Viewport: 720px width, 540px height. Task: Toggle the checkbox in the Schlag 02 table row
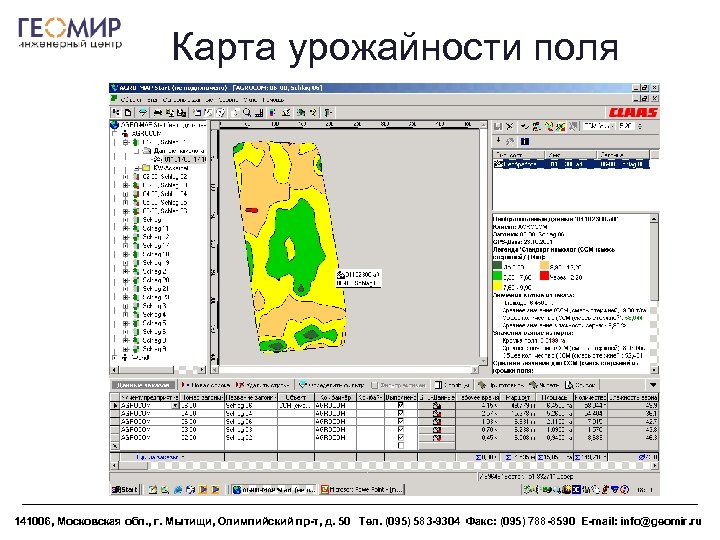[400, 438]
